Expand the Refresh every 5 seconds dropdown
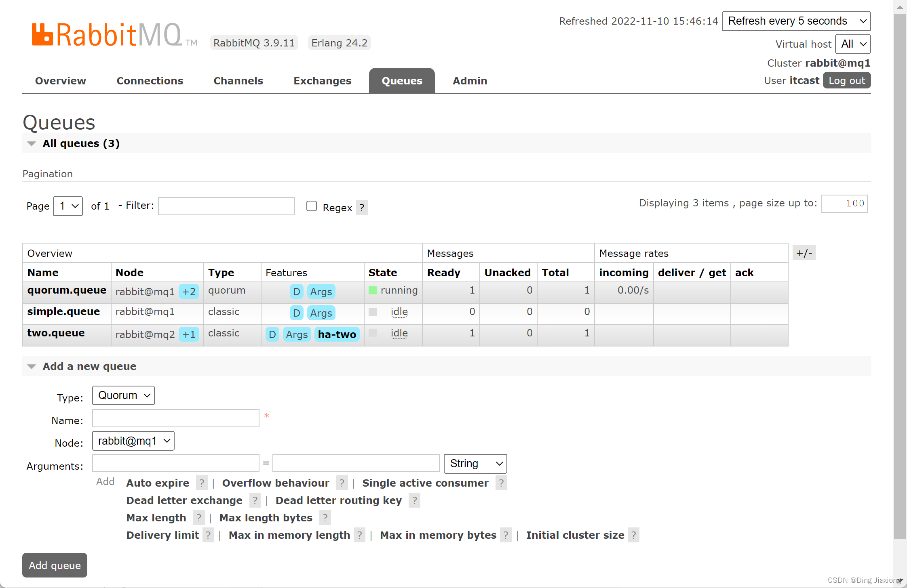Image resolution: width=907 pixels, height=588 pixels. pyautogui.click(x=797, y=21)
